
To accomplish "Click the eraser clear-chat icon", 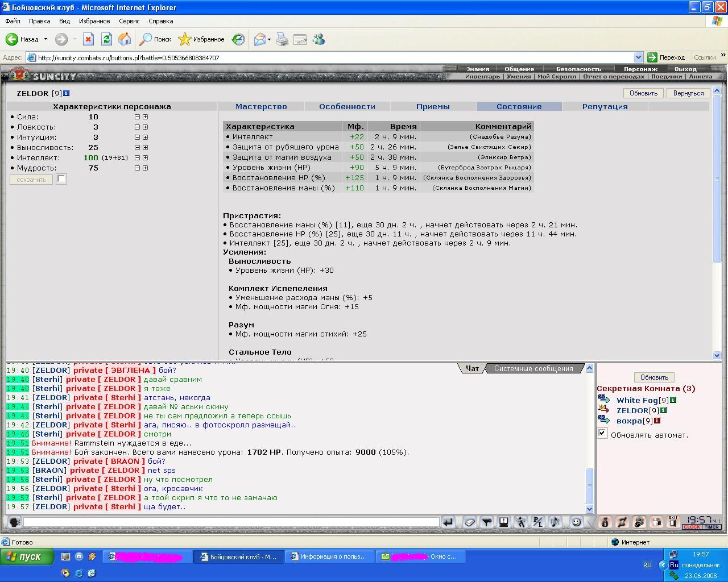I will 470,522.
